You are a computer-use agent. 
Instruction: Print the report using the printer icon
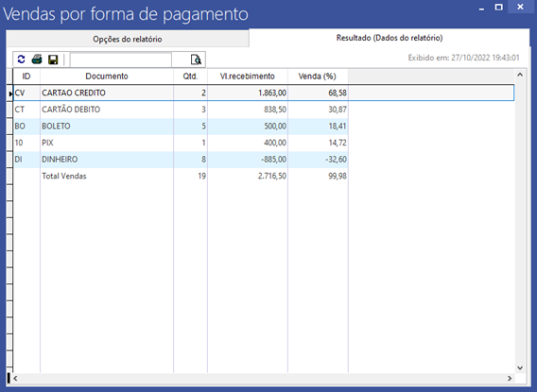(37, 60)
